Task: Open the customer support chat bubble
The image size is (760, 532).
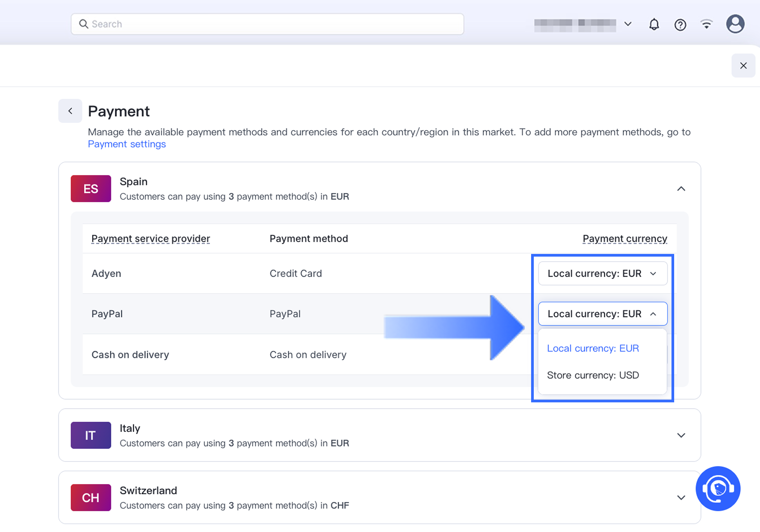Action: [x=718, y=489]
